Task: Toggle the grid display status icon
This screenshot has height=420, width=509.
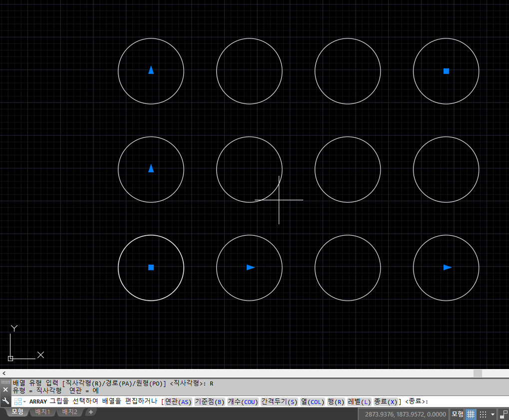Action: click(x=471, y=414)
